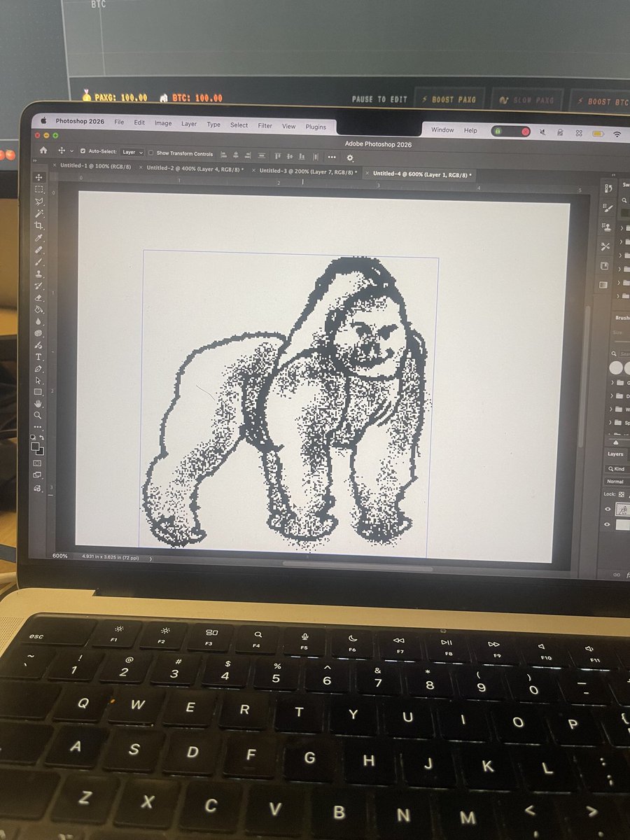Swap foreground and background colors
The height and width of the screenshot is (840, 630).
point(42,437)
